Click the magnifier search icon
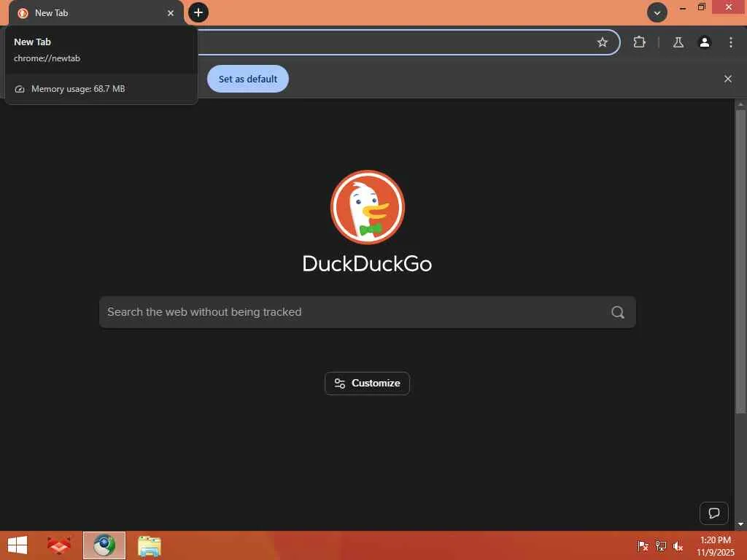 tap(618, 312)
